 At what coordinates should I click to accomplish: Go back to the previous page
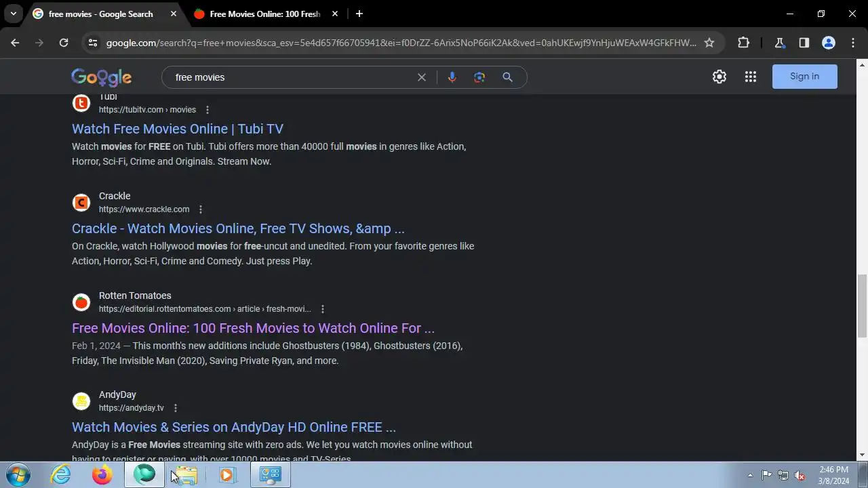[x=15, y=43]
